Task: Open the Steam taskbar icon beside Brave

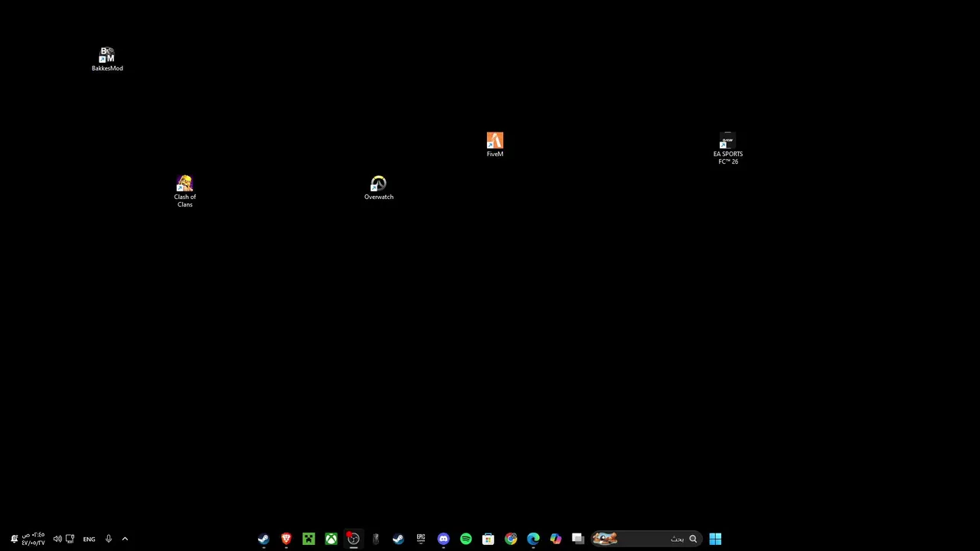Action: [263, 539]
